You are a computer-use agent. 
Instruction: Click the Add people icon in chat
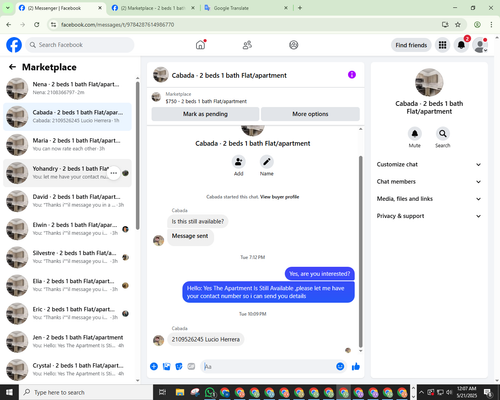[238, 162]
